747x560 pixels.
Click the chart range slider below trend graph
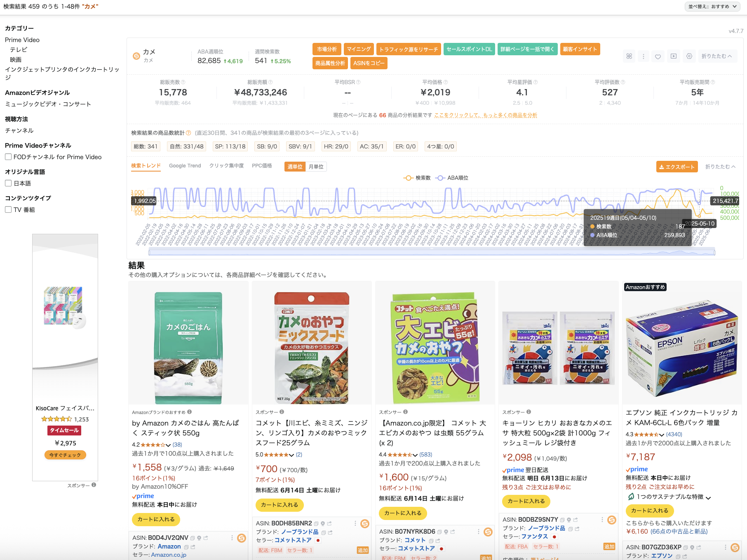pyautogui.click(x=432, y=252)
